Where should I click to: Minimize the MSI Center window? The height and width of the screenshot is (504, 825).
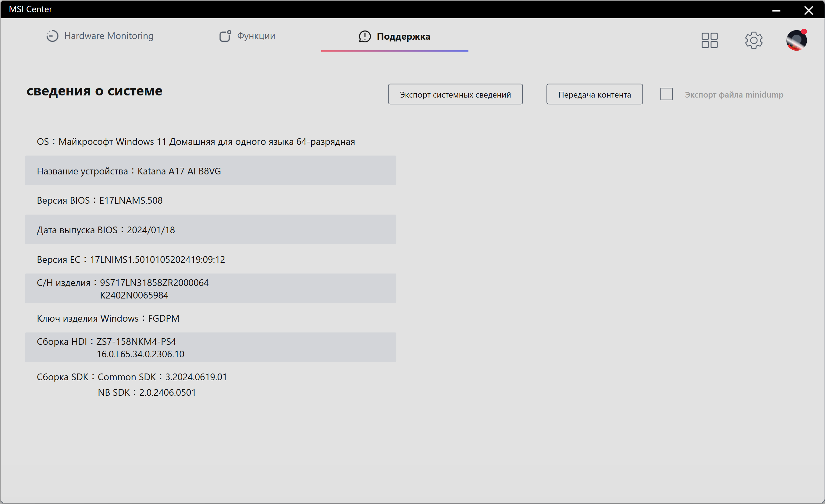tap(776, 10)
